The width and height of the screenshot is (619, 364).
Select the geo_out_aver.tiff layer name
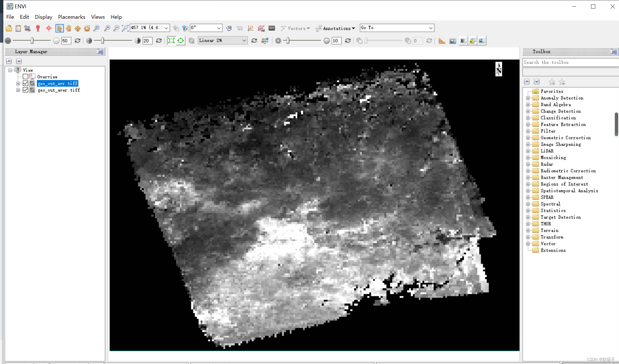click(x=59, y=90)
